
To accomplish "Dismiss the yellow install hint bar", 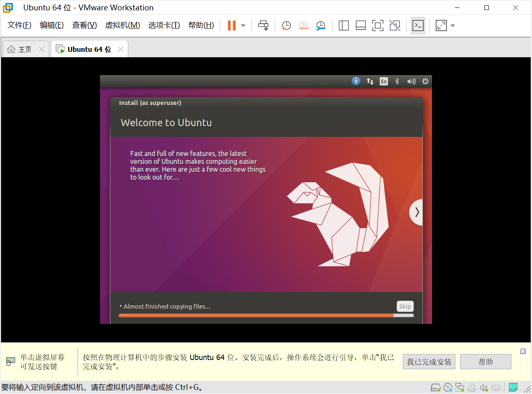I will coord(523,351).
